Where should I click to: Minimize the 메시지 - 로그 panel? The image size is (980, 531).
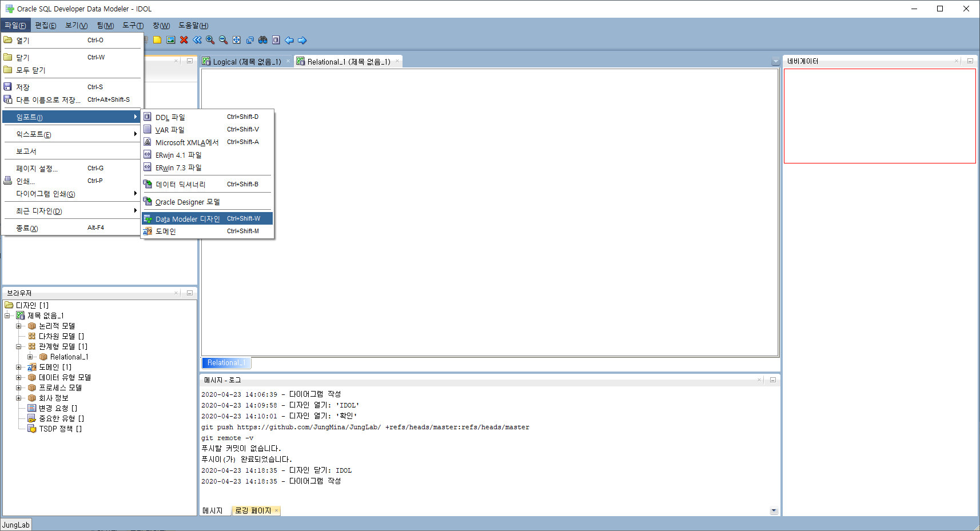coord(773,380)
